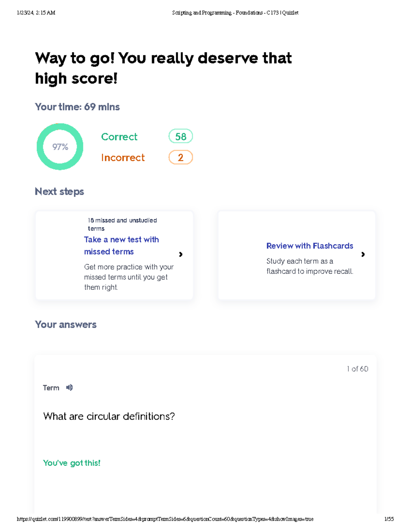This screenshot has width=411, height=532.
Task: Click the "You've got this!" feedback text
Action: 72,463
